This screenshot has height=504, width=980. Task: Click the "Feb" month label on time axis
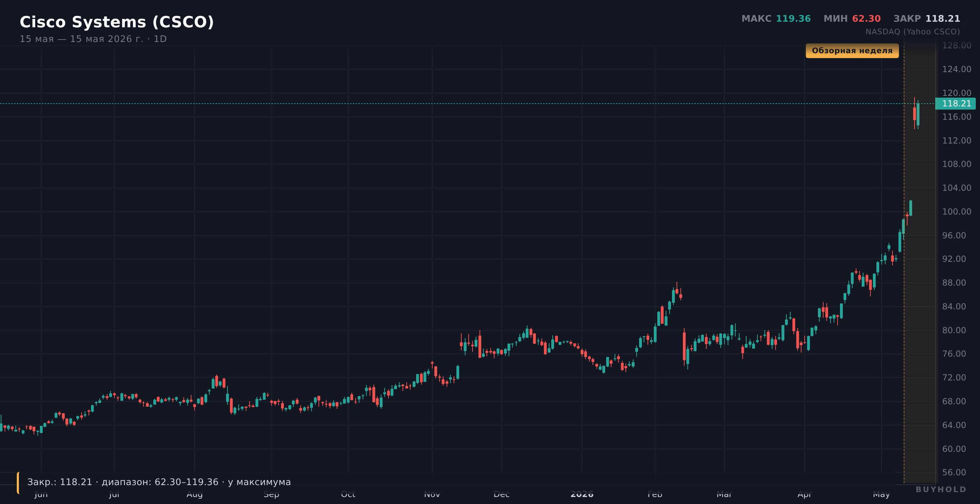click(x=655, y=494)
